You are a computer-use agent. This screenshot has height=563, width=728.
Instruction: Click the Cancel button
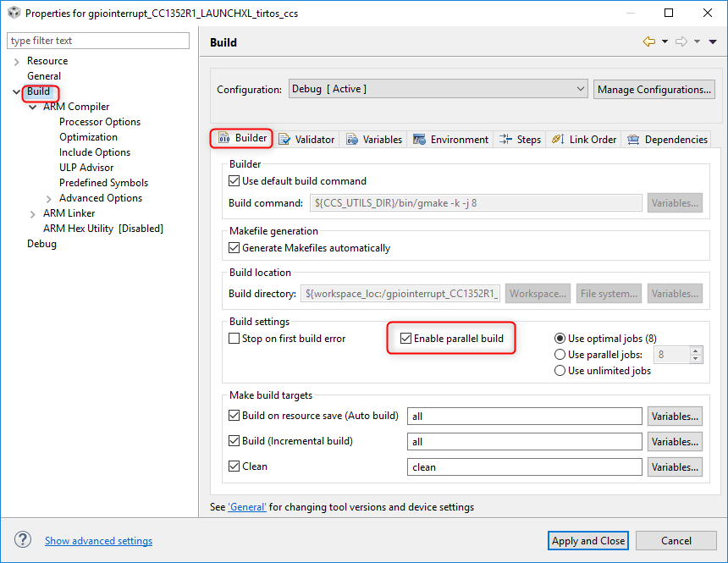pyautogui.click(x=676, y=541)
